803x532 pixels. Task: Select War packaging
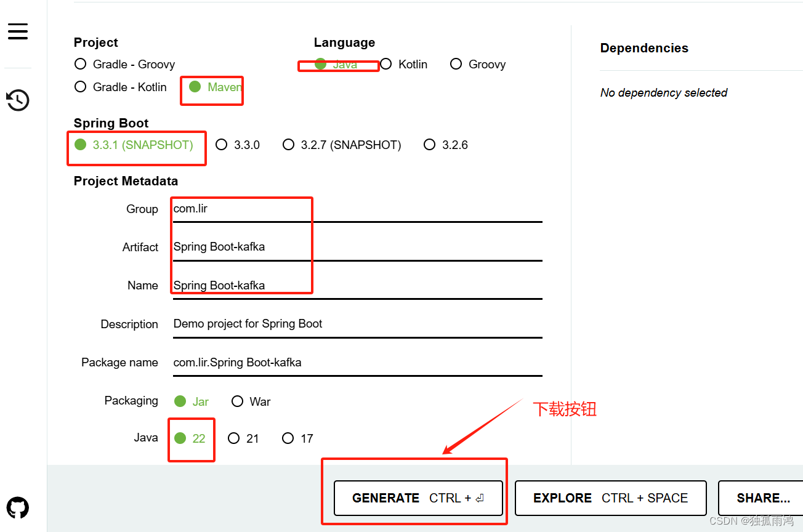(238, 401)
